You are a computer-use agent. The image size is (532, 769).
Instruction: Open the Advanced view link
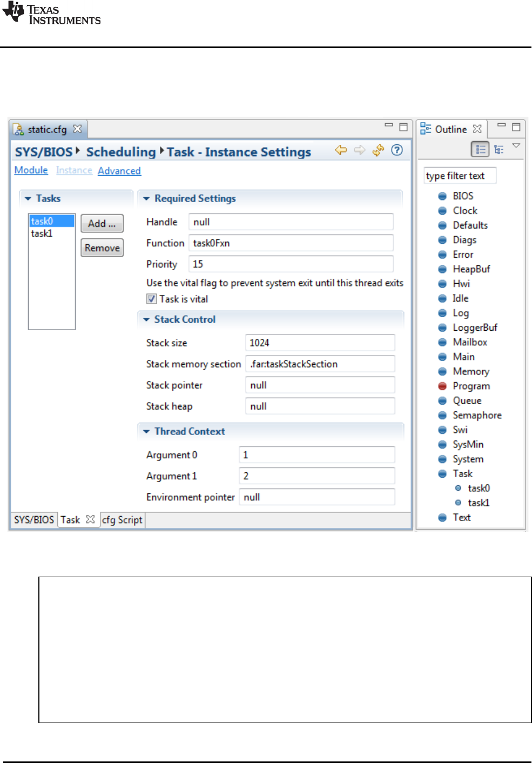[x=119, y=171]
